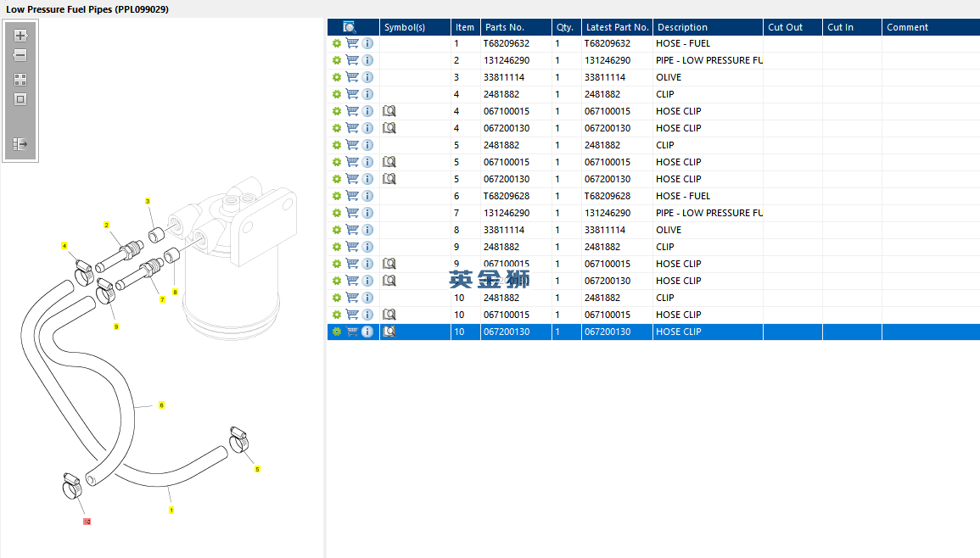Select callout 9 in the diagram
This screenshot has height=558, width=980.
116,326
